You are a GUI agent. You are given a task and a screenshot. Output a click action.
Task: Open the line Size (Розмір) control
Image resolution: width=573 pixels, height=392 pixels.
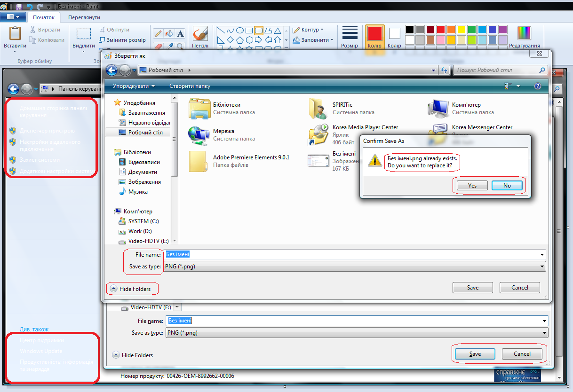point(350,37)
